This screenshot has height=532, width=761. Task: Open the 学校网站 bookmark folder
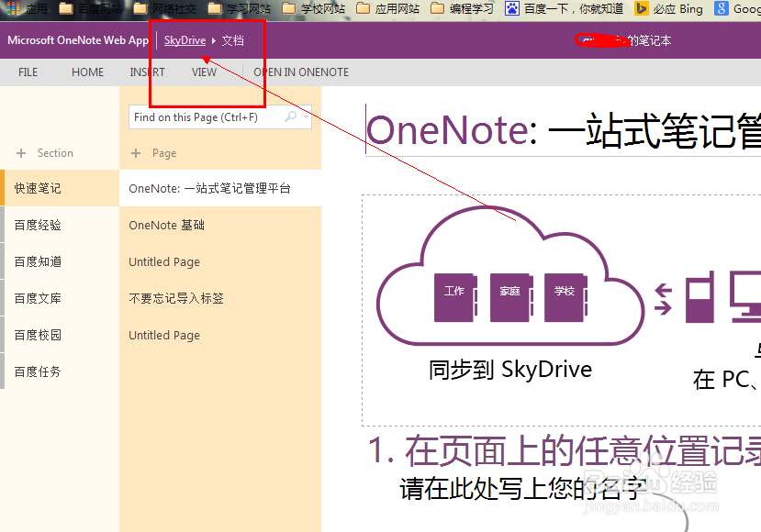point(314,8)
